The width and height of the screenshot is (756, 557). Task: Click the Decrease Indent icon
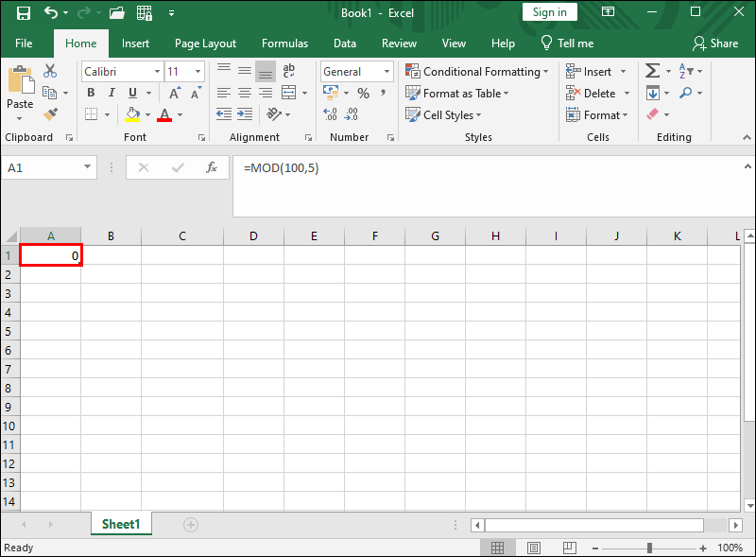224,114
